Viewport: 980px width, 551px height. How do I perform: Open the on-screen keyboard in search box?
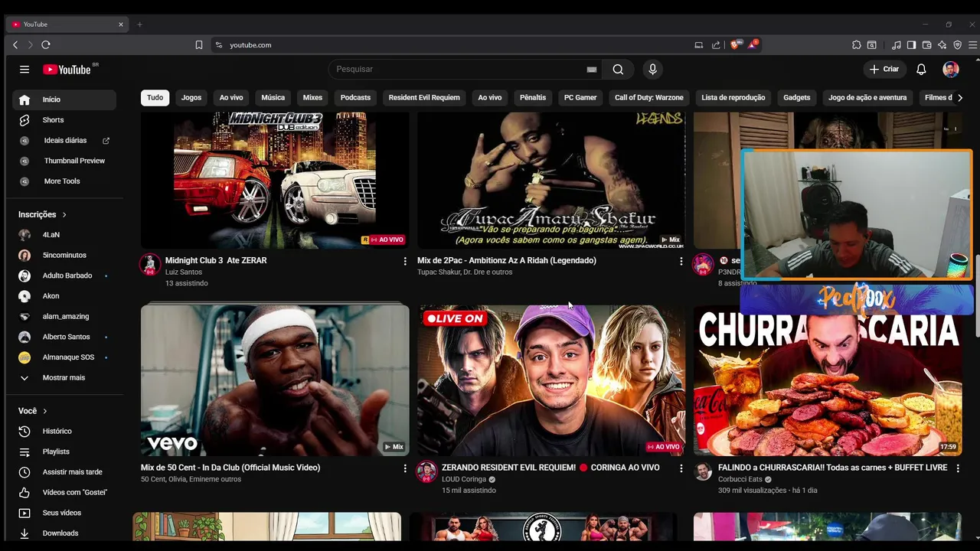pos(591,69)
